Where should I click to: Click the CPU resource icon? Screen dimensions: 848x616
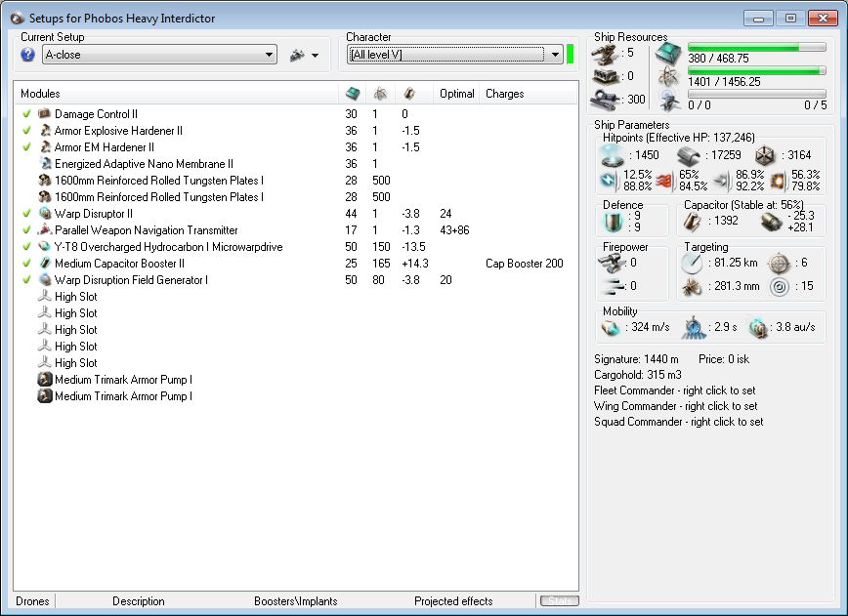tap(668, 54)
